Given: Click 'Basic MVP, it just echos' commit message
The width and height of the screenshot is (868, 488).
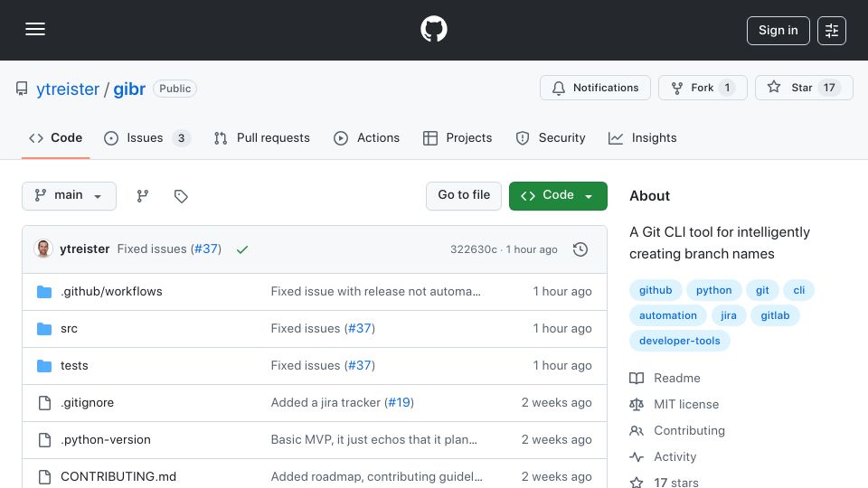Looking at the screenshot, I should pyautogui.click(x=373, y=440).
